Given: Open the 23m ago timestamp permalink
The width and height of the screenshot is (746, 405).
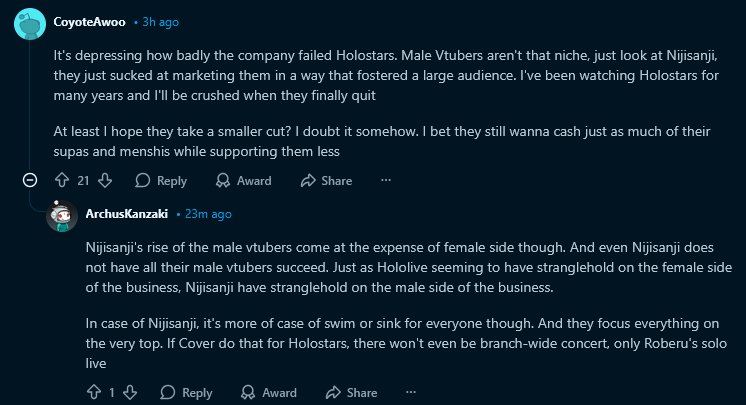Looking at the screenshot, I should click(208, 214).
